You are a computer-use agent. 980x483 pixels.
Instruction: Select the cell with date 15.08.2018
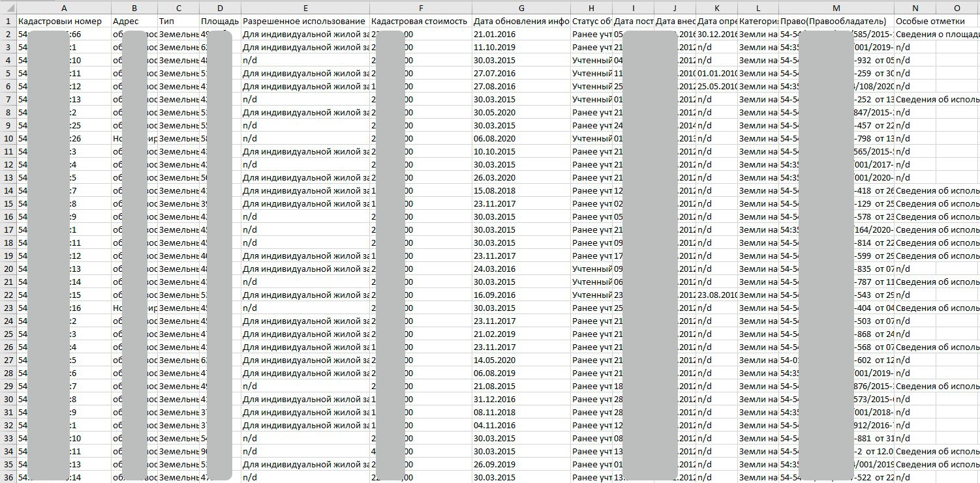(521, 190)
